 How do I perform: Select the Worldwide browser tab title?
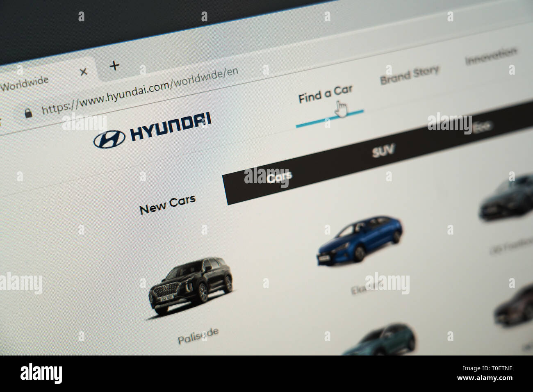tap(25, 84)
